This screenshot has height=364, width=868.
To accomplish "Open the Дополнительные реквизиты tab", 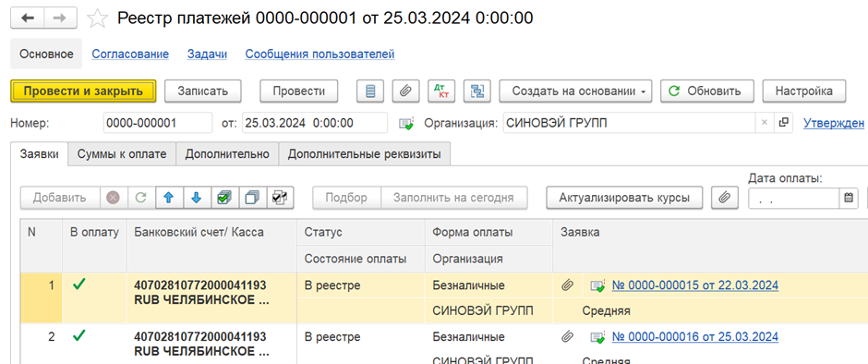I will (x=364, y=154).
